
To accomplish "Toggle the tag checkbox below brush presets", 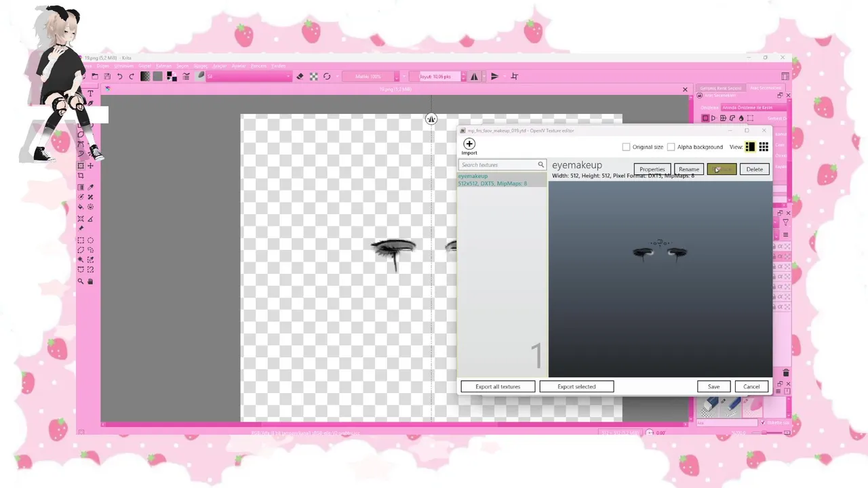I will 762,422.
